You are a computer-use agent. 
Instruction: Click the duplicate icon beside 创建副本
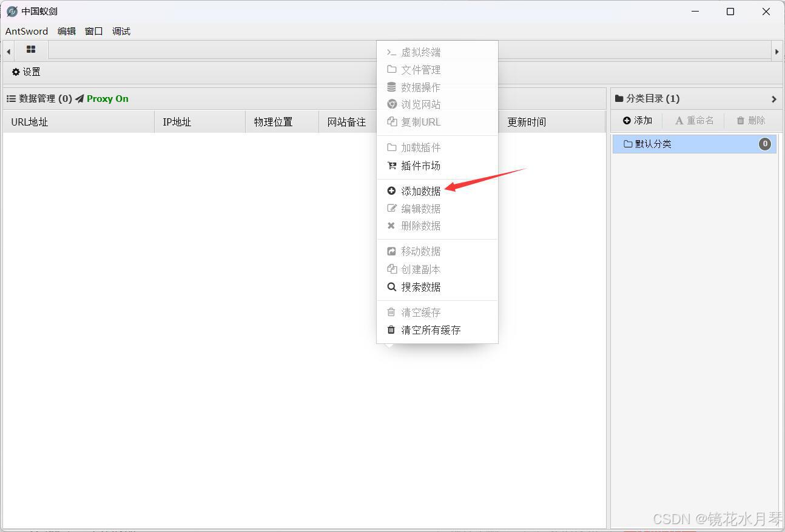tap(391, 269)
